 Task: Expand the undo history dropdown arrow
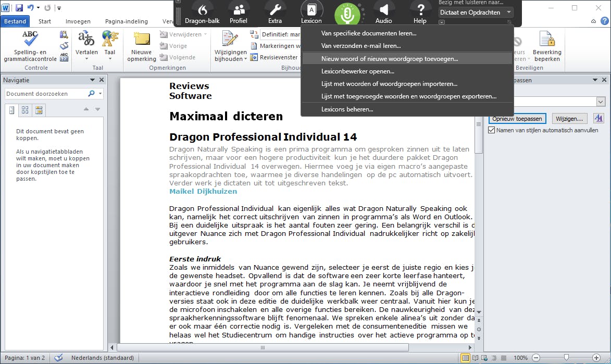38,8
